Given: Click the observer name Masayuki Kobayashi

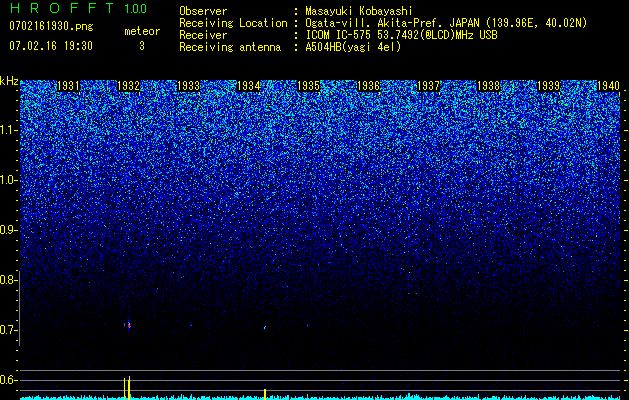Looking at the screenshot, I should point(359,11).
